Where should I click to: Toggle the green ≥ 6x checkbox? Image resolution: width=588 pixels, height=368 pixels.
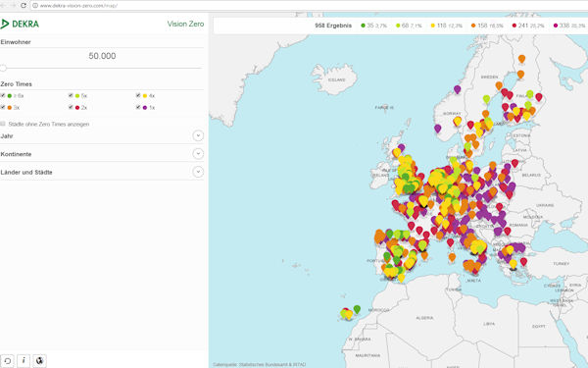(3, 95)
